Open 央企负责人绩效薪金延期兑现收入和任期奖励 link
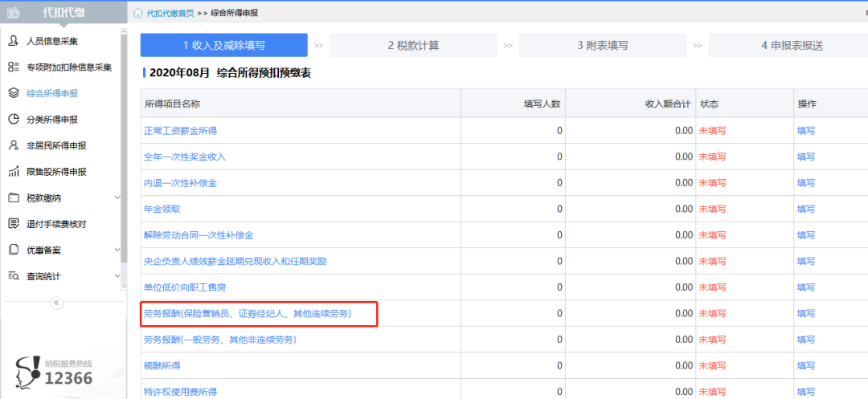This screenshot has height=399, width=868. pos(235,262)
